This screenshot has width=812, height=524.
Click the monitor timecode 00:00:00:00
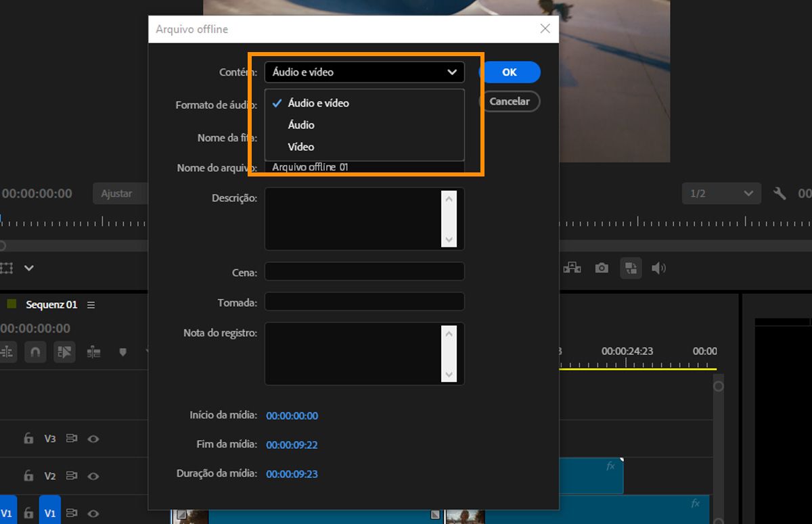pyautogui.click(x=36, y=193)
